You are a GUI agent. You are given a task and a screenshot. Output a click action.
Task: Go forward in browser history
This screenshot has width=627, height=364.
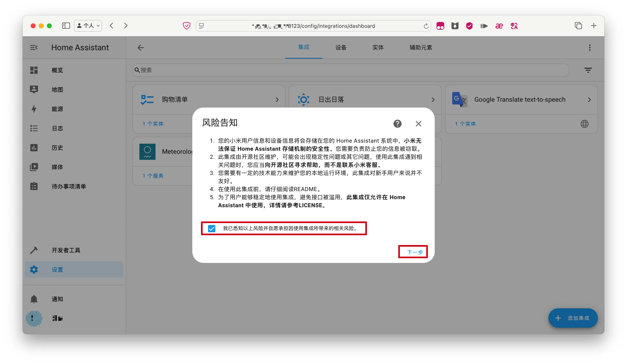(x=126, y=26)
